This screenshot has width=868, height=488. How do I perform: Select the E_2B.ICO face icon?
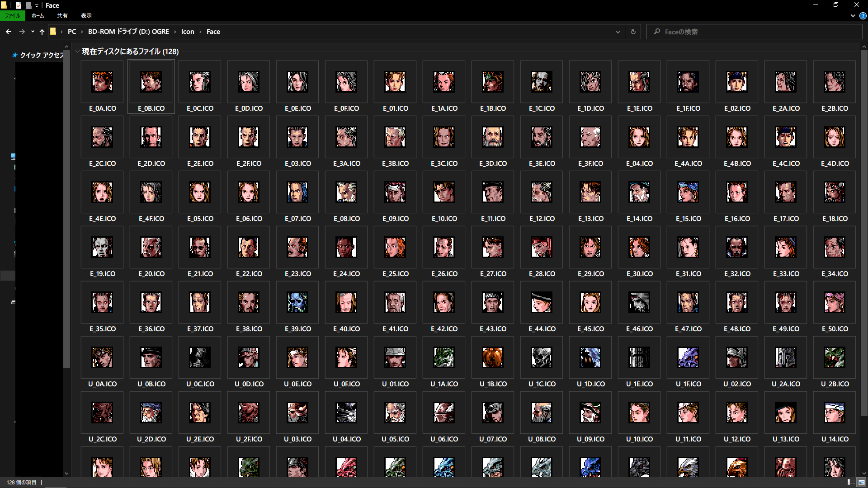[835, 82]
